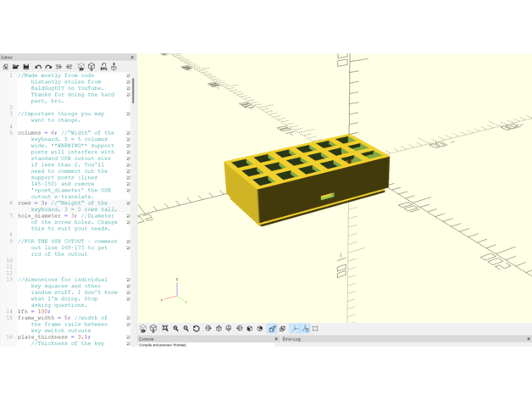Redo the last undone edit
This screenshot has width=532, height=400.
(48, 67)
